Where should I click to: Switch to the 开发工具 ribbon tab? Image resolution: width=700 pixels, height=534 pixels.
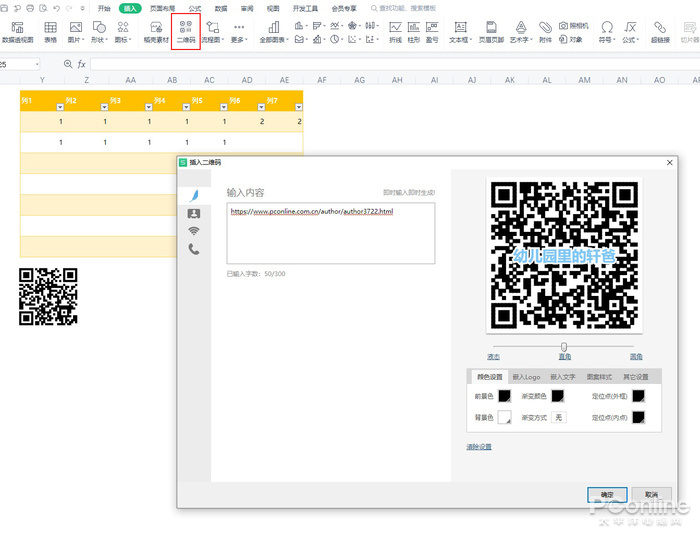305,8
